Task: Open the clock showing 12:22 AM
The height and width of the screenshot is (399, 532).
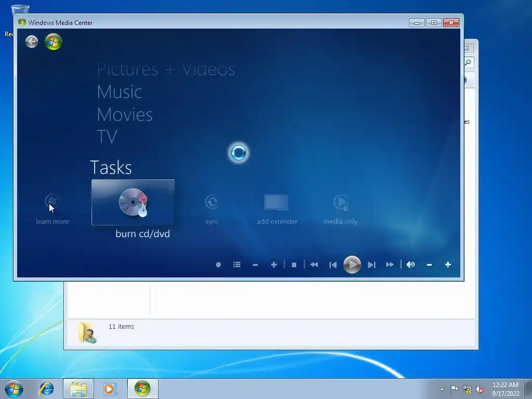Action: (505, 389)
